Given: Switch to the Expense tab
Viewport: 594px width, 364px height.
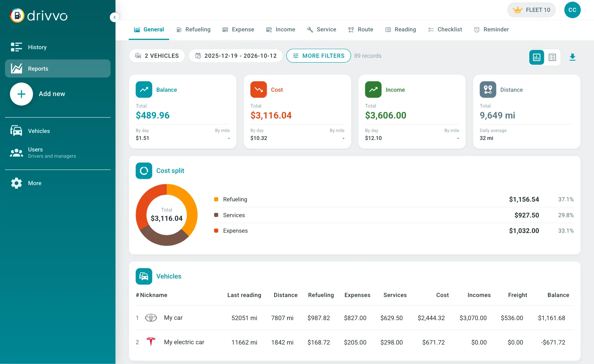Looking at the screenshot, I should tap(238, 30).
